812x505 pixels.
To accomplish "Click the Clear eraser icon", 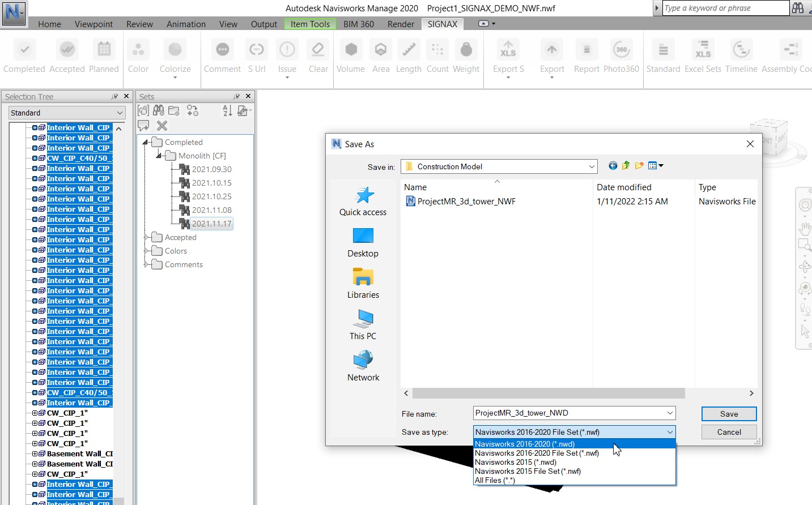I will [x=318, y=50].
